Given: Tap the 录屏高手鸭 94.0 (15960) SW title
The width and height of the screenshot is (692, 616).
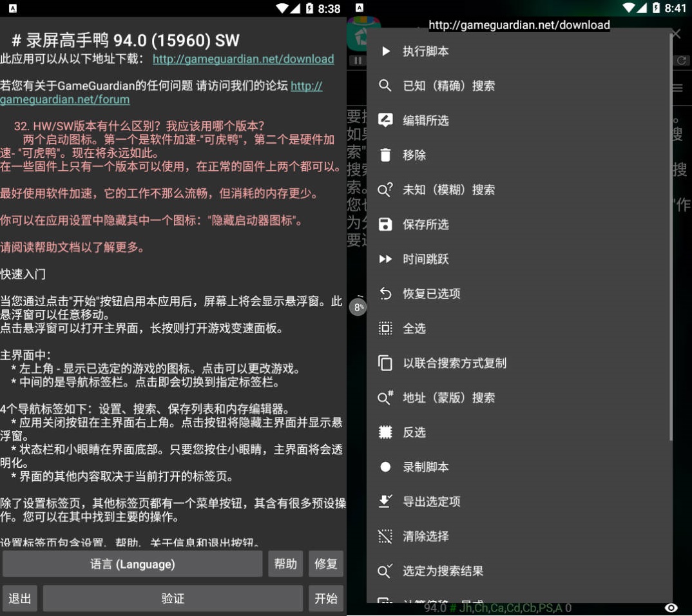Looking at the screenshot, I should pos(126,40).
